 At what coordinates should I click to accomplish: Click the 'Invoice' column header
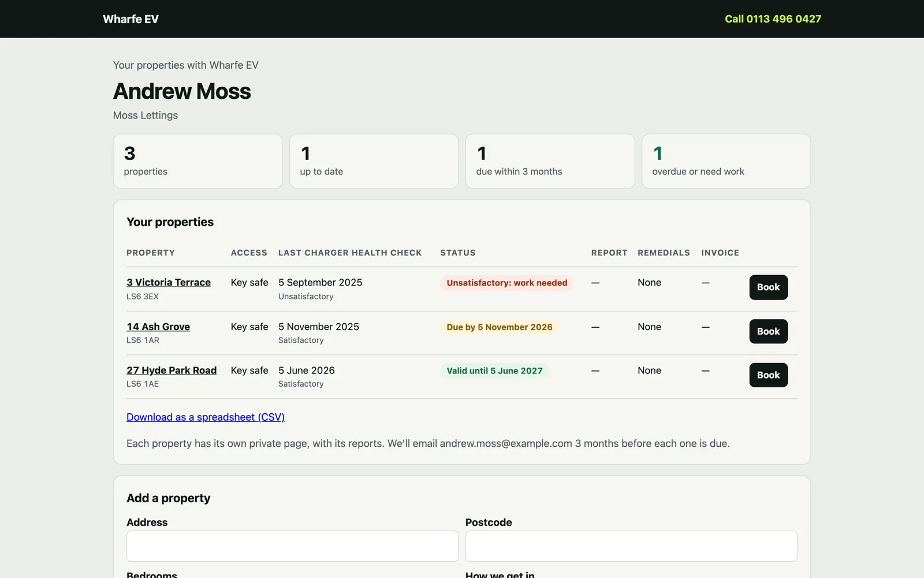(720, 253)
